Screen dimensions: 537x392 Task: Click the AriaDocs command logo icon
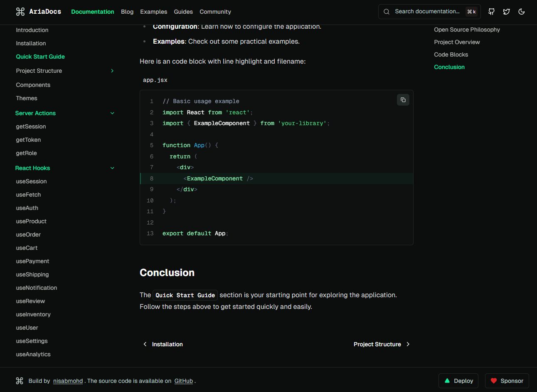coord(20,12)
